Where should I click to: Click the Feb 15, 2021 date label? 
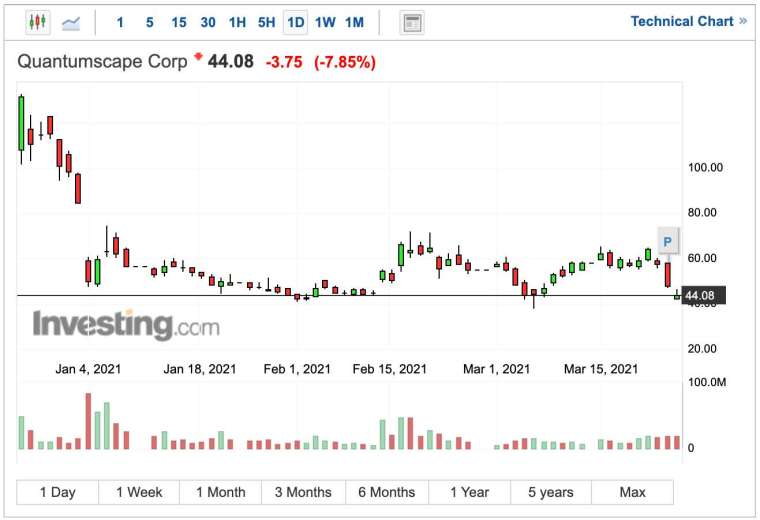coord(390,369)
